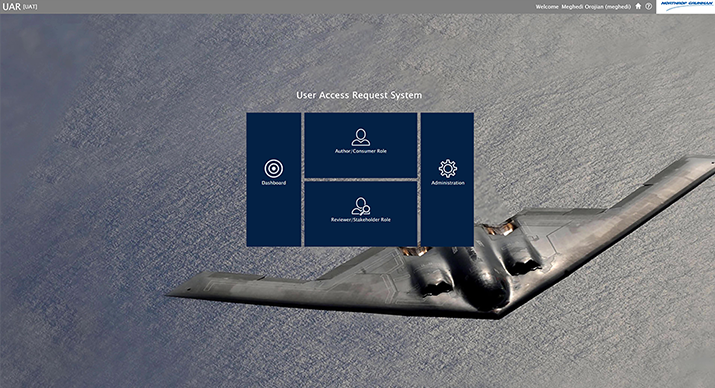Viewport: 715px width, 388px height.
Task: Click the UAR title in header
Action: tap(11, 7)
